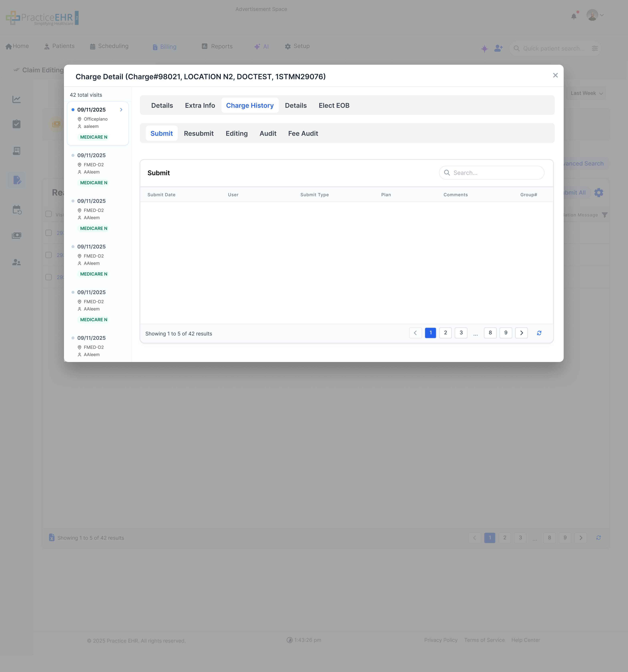Focus the Submit table search field
The image size is (628, 672).
(492, 173)
